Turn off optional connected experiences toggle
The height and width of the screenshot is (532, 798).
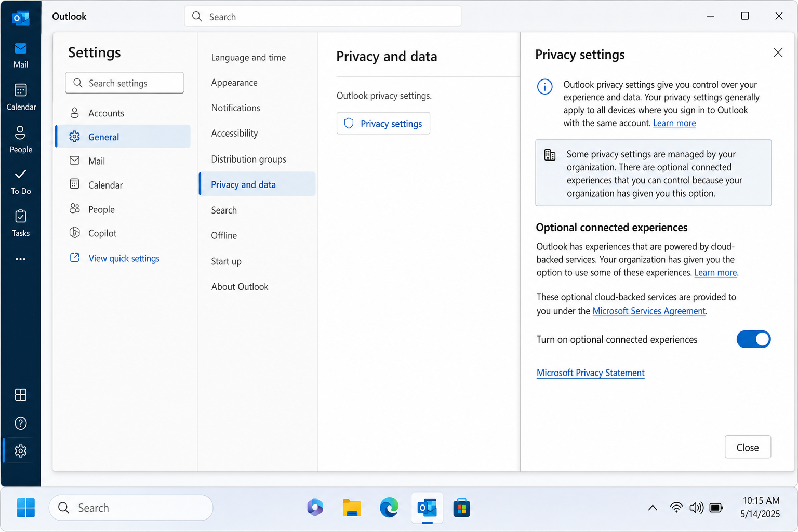753,339
